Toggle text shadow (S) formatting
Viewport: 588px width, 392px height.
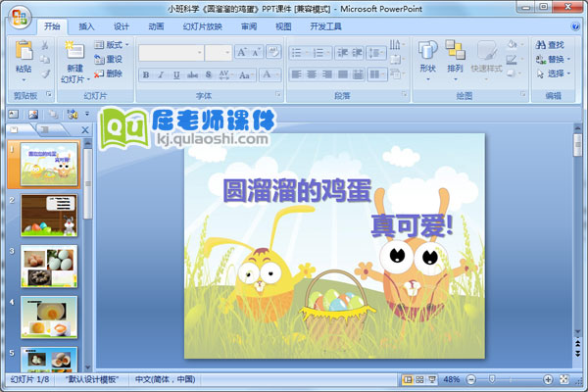tap(209, 74)
